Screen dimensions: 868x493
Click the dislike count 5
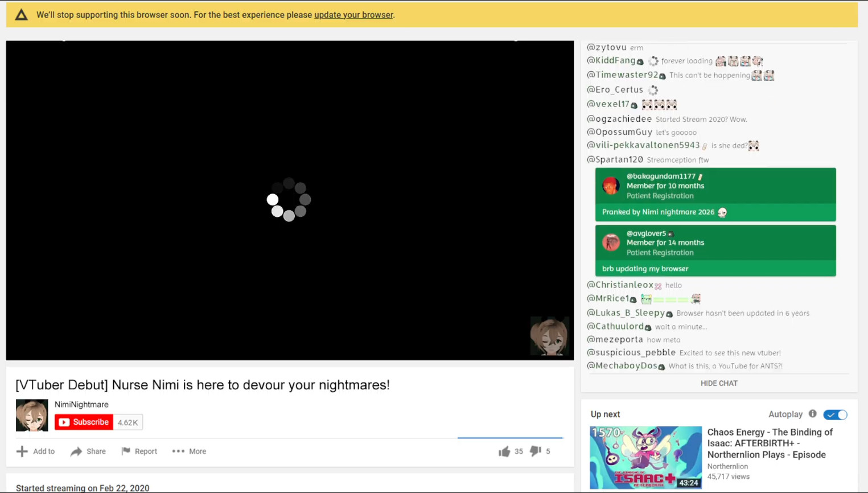tap(548, 451)
